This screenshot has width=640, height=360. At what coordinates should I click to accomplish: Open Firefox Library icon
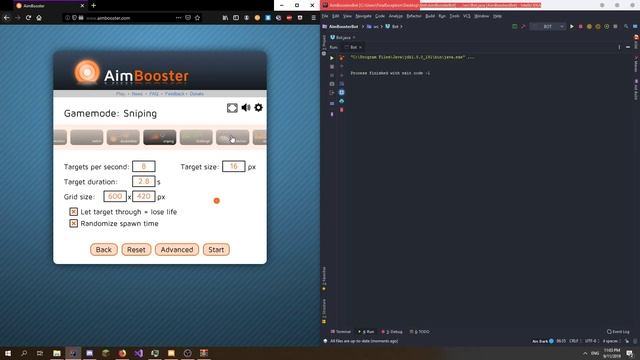(x=225, y=18)
